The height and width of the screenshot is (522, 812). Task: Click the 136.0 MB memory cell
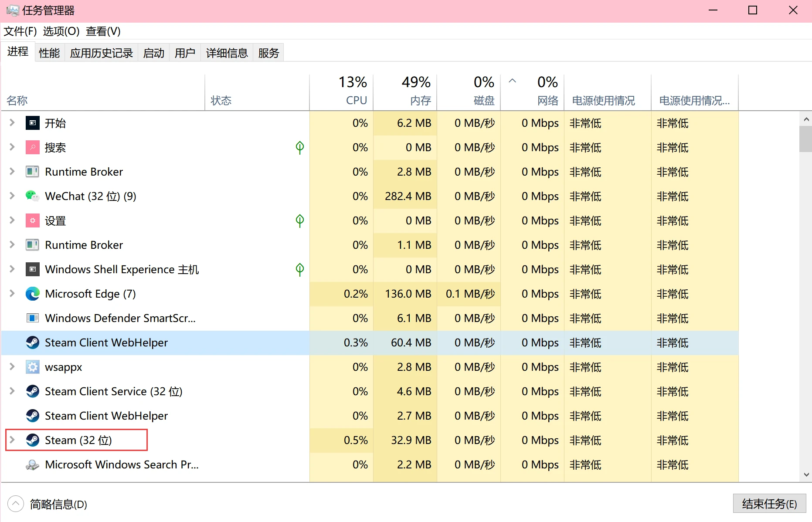[x=405, y=294]
